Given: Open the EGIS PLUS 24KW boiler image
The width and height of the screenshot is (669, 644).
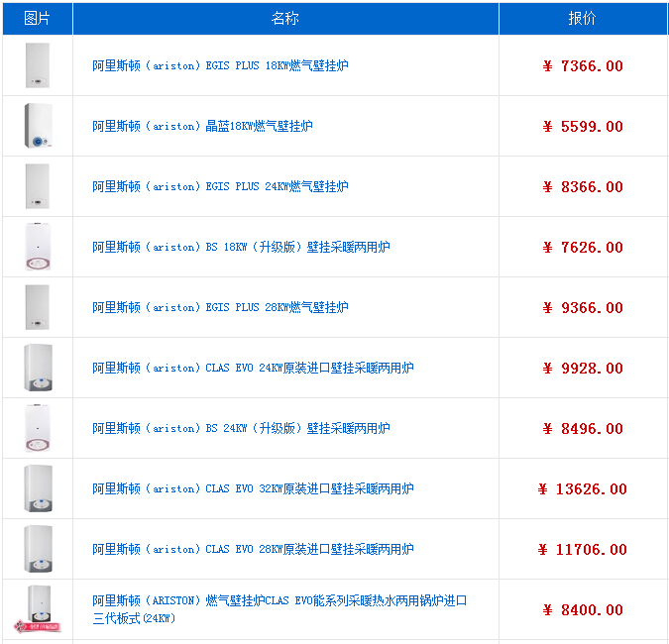Looking at the screenshot, I should click(38, 187).
